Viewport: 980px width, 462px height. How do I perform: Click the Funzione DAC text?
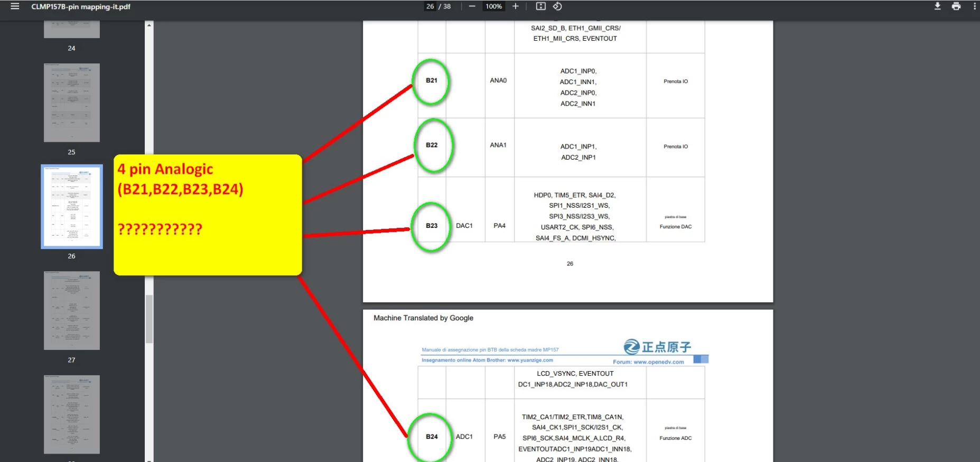tap(676, 227)
